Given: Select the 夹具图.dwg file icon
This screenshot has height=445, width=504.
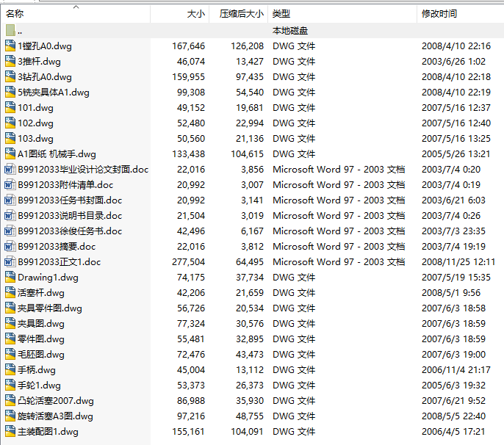Looking at the screenshot, I should 10,324.
